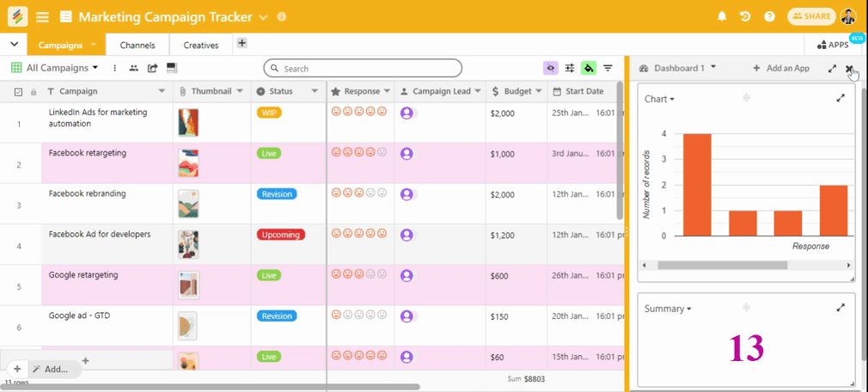Image resolution: width=868 pixels, height=392 pixels.
Task: Collapse the tables list chevron
Action: click(14, 45)
